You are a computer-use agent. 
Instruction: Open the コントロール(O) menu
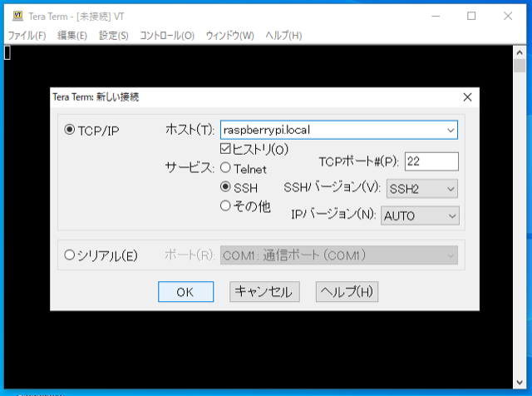167,35
